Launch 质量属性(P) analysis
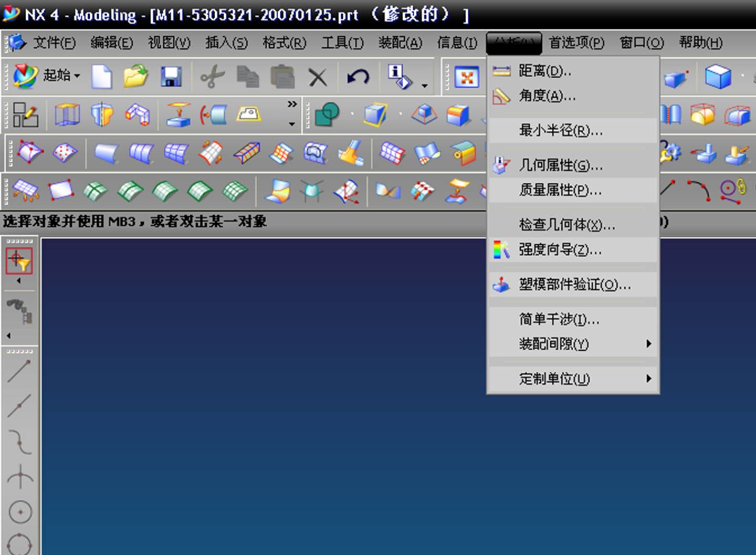The image size is (756, 555). (556, 191)
